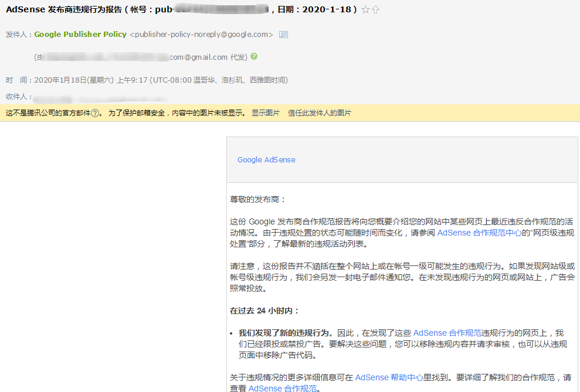Screen dimensions: 580x392
Task: Click the paragraph starting with 请注意
Action: (x=402, y=277)
